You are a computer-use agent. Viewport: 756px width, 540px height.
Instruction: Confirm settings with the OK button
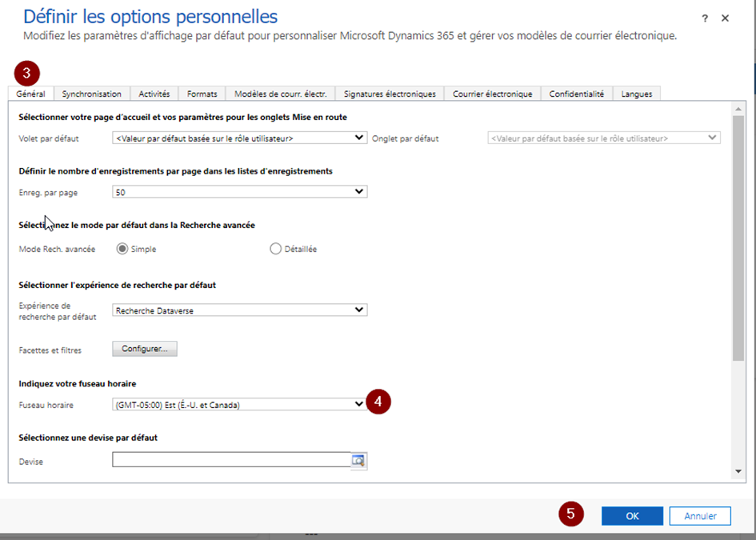[x=632, y=516]
